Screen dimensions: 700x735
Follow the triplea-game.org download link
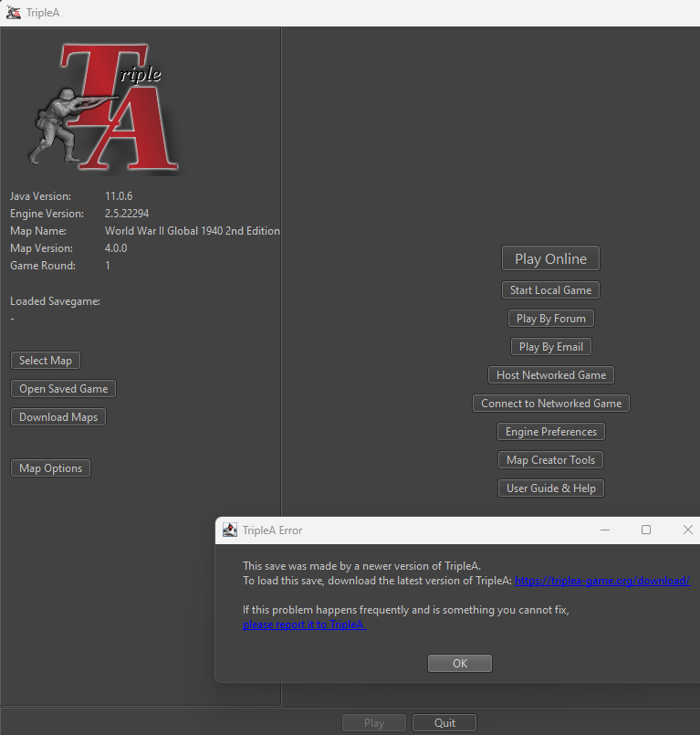[x=602, y=581]
